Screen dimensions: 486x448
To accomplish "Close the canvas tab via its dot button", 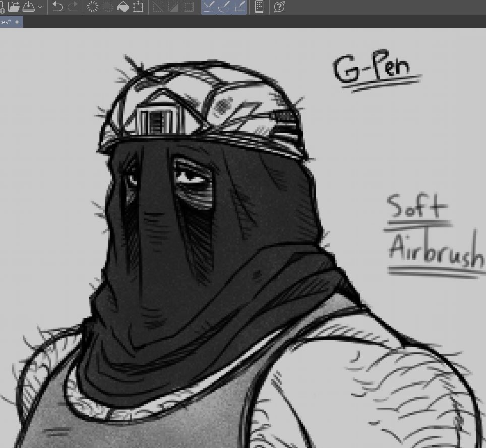I will click(x=17, y=22).
